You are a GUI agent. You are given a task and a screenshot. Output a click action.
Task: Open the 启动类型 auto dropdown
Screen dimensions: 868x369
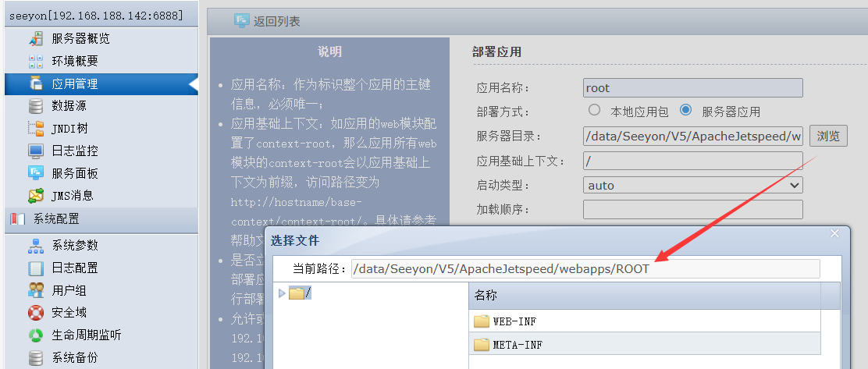coord(692,186)
